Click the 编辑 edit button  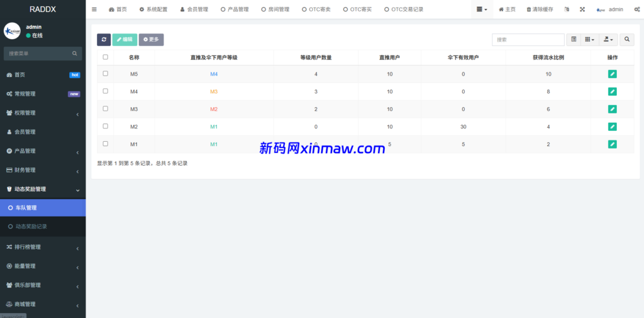(x=125, y=40)
